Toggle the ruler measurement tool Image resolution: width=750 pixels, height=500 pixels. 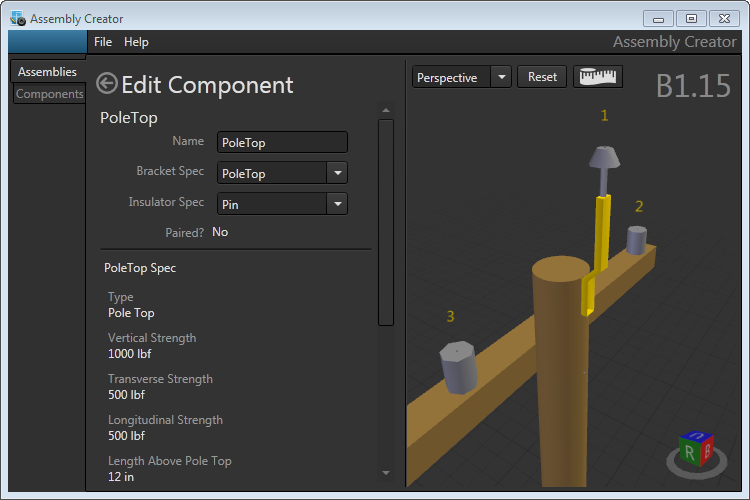597,77
